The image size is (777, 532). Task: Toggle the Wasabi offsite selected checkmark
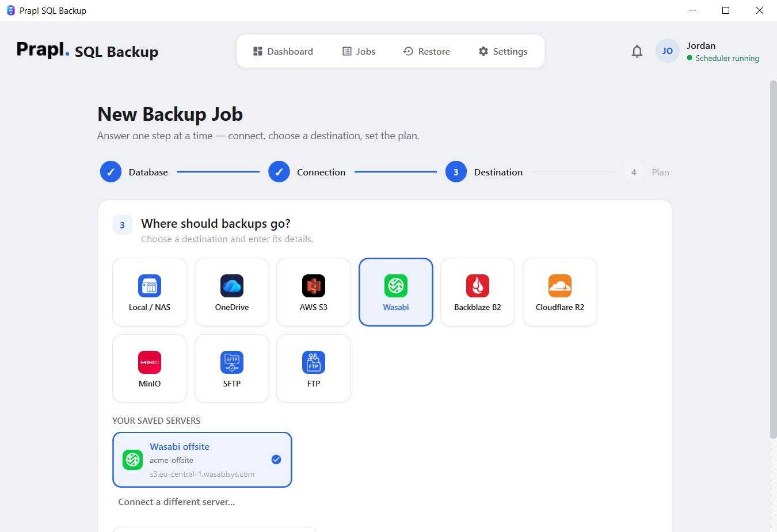pyautogui.click(x=276, y=460)
